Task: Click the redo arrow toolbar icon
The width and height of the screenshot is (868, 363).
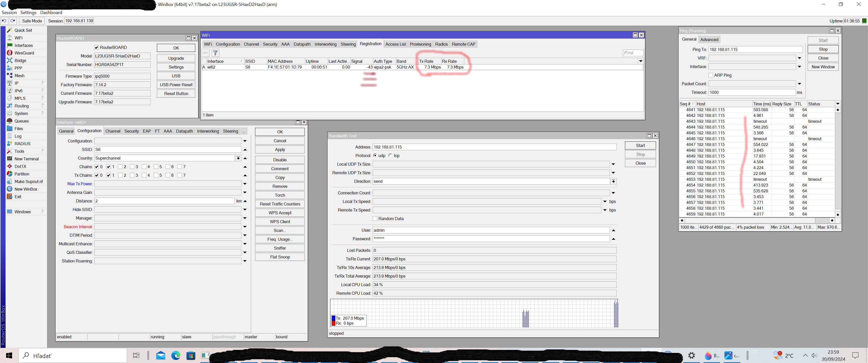Action: (x=13, y=21)
